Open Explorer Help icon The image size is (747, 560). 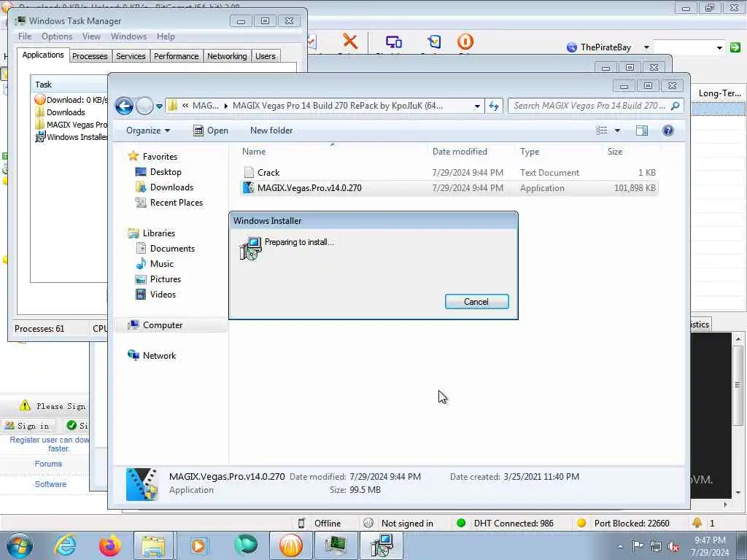point(668,131)
